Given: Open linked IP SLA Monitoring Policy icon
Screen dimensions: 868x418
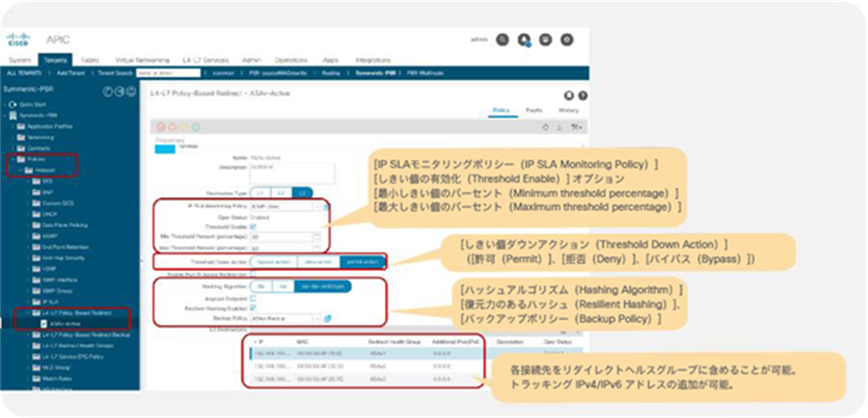Looking at the screenshot, I should pyautogui.click(x=326, y=207).
